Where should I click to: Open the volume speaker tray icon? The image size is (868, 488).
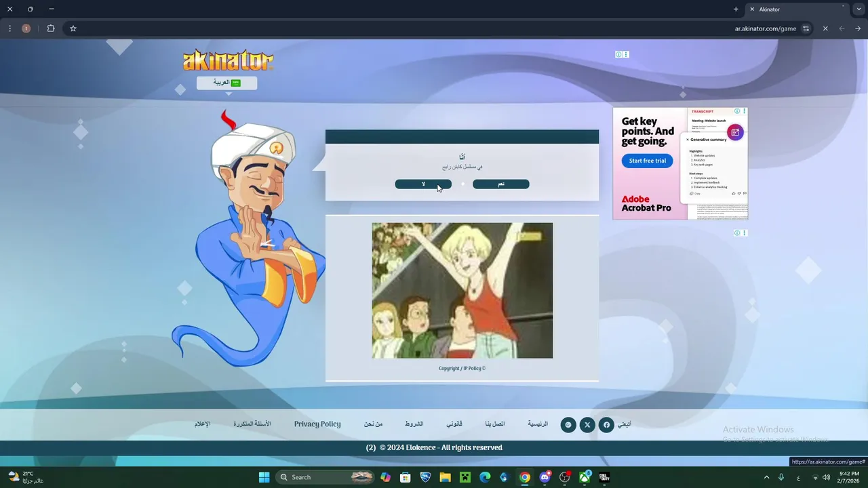pyautogui.click(x=827, y=477)
